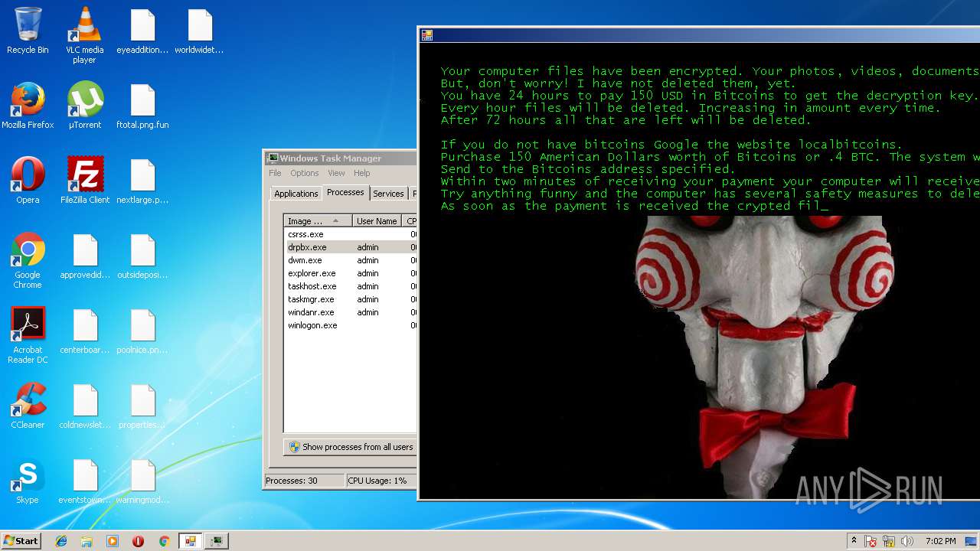The width and height of the screenshot is (980, 551).
Task: Select the warningmod file icon
Action: pos(142,481)
